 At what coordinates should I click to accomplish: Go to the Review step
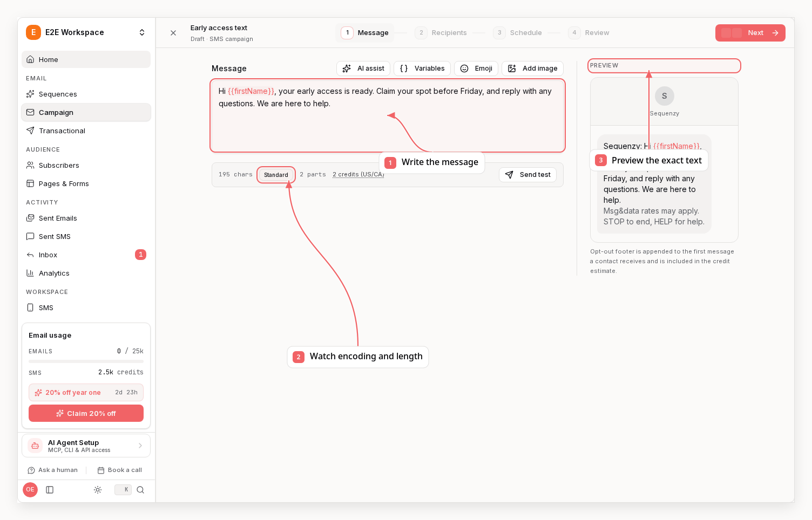pyautogui.click(x=589, y=33)
